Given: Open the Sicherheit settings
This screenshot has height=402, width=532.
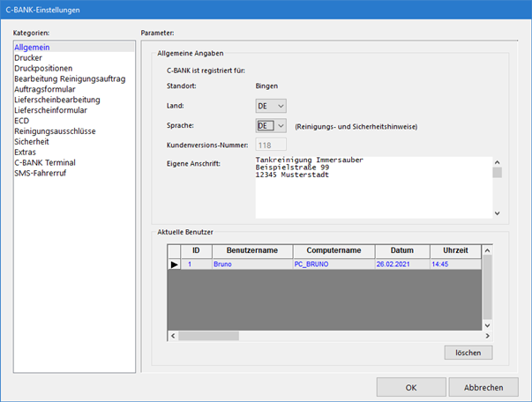Looking at the screenshot, I should 33,142.
